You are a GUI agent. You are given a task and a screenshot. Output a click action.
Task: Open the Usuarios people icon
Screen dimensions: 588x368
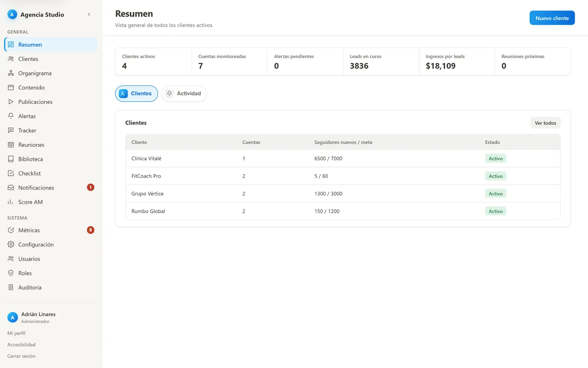coord(11,259)
